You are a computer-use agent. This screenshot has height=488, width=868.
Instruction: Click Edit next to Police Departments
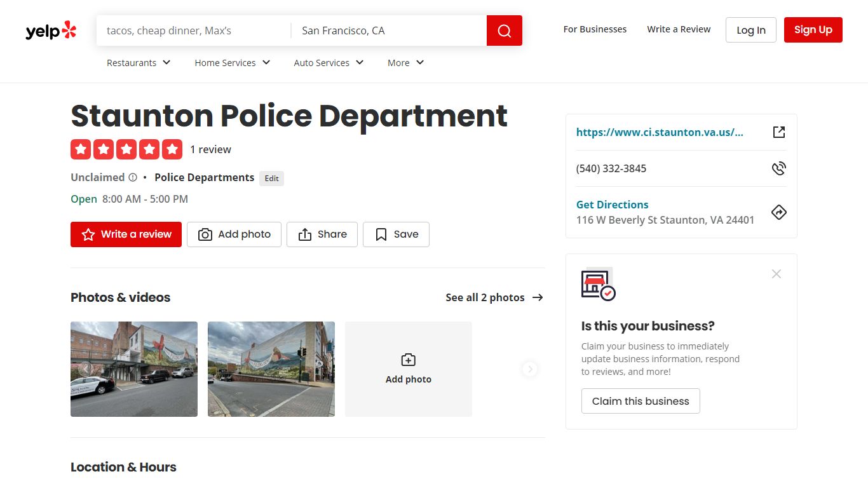(x=272, y=178)
